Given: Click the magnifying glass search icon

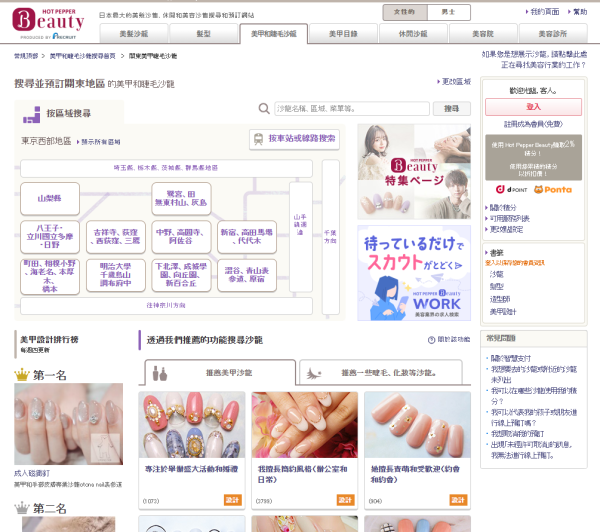Looking at the screenshot, I should (x=264, y=109).
